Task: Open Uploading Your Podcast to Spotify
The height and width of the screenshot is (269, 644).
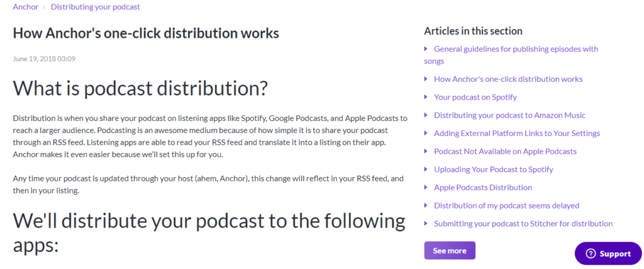Action: coord(494,169)
